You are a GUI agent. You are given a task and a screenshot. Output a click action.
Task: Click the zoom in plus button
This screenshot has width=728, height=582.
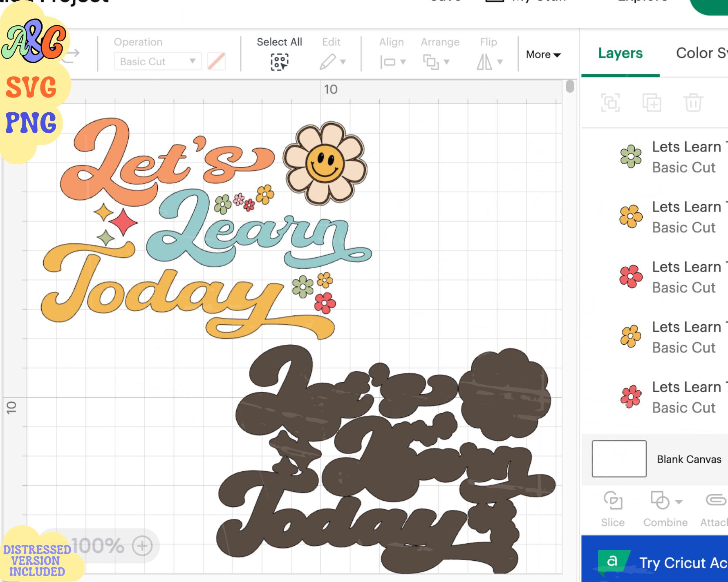click(x=142, y=546)
